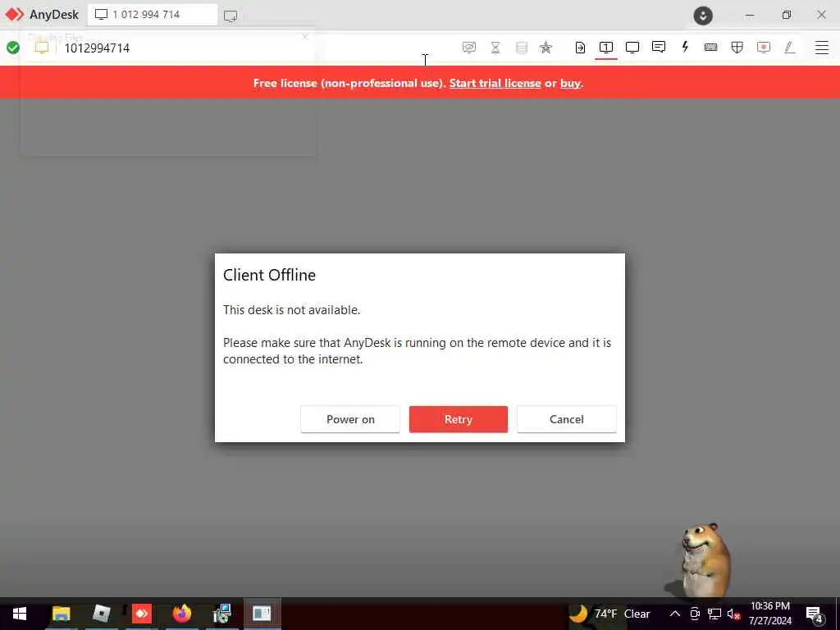Click the Power on button
This screenshot has width=840, height=630.
[350, 419]
